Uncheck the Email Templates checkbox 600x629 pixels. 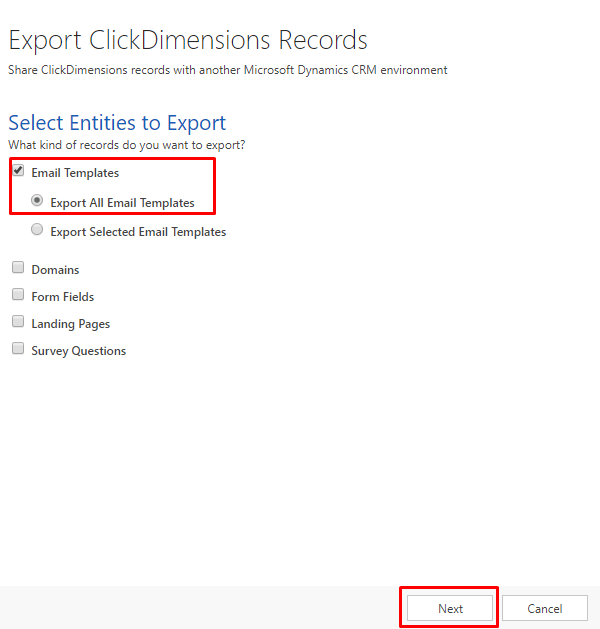point(18,171)
